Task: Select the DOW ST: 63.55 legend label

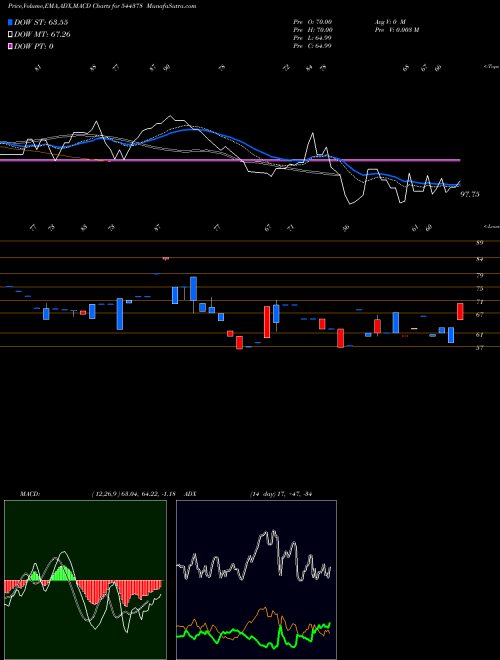Action: [41, 22]
